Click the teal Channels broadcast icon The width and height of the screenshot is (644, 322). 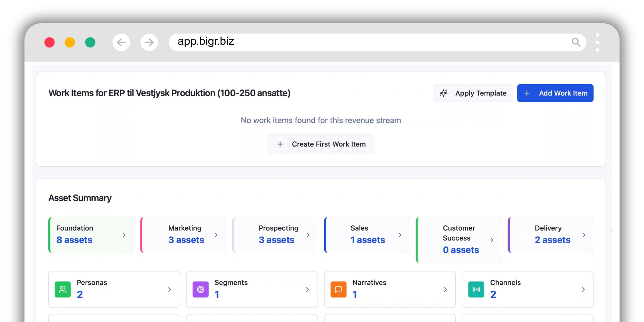click(x=476, y=289)
